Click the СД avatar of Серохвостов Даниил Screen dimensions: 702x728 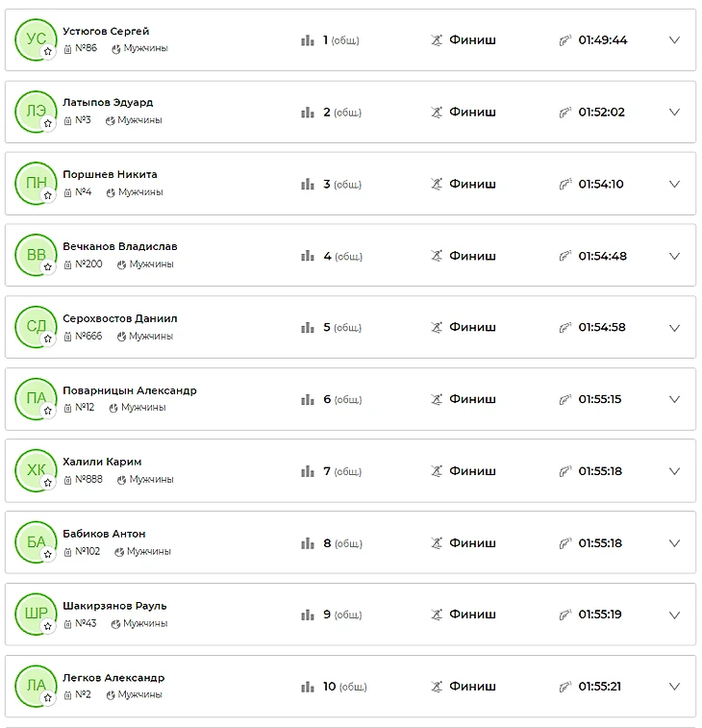point(36,326)
